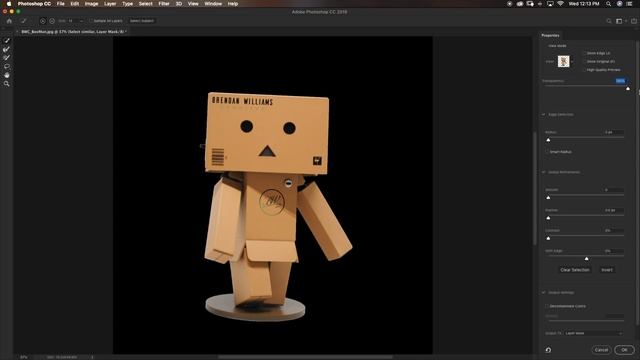Select the Properties panel tab
Viewport: 640px width, 360px height.
pyautogui.click(x=550, y=36)
